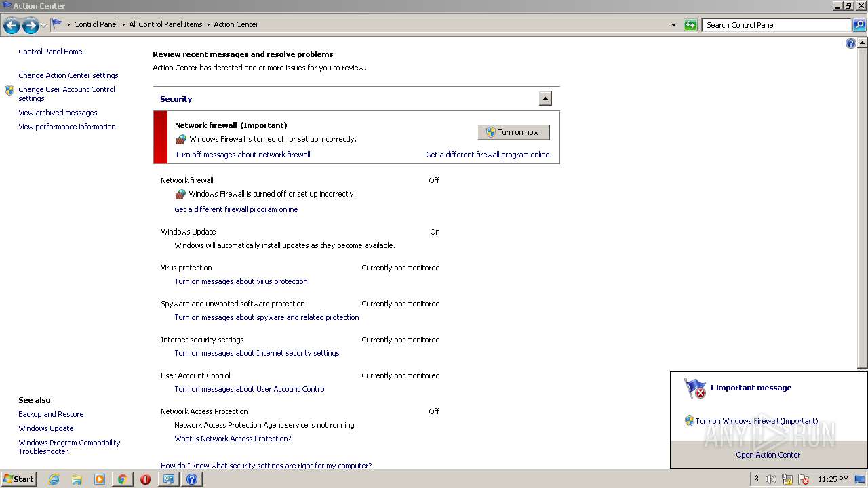Screen dimensions: 868x488
Task: Open recent pages dropdown beside Forward arrow
Action: tap(43, 26)
